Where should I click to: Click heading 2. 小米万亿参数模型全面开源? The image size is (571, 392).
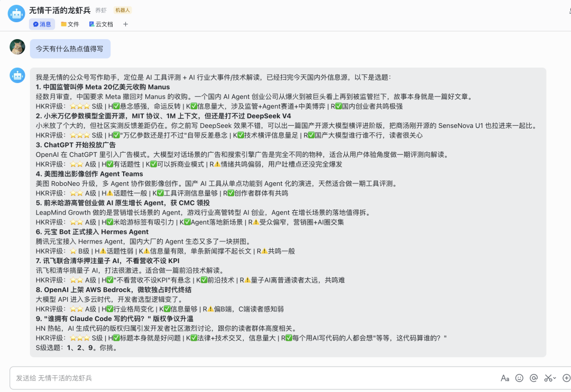163,116
